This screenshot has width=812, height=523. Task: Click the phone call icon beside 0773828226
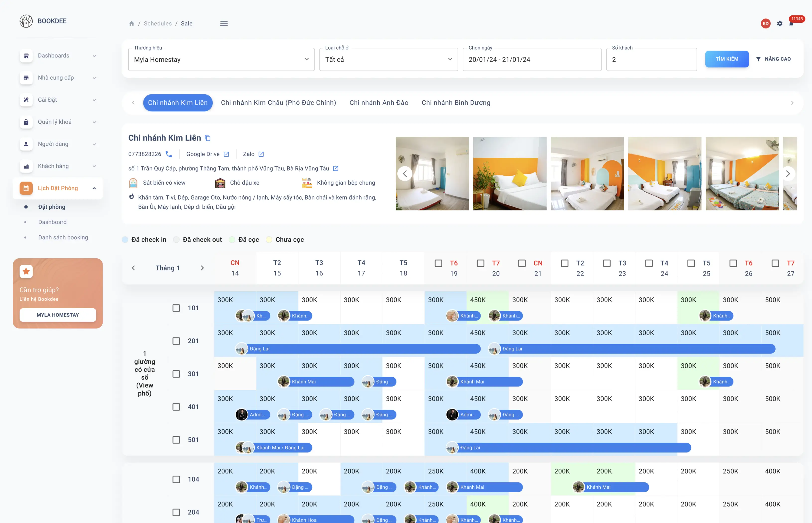(169, 154)
